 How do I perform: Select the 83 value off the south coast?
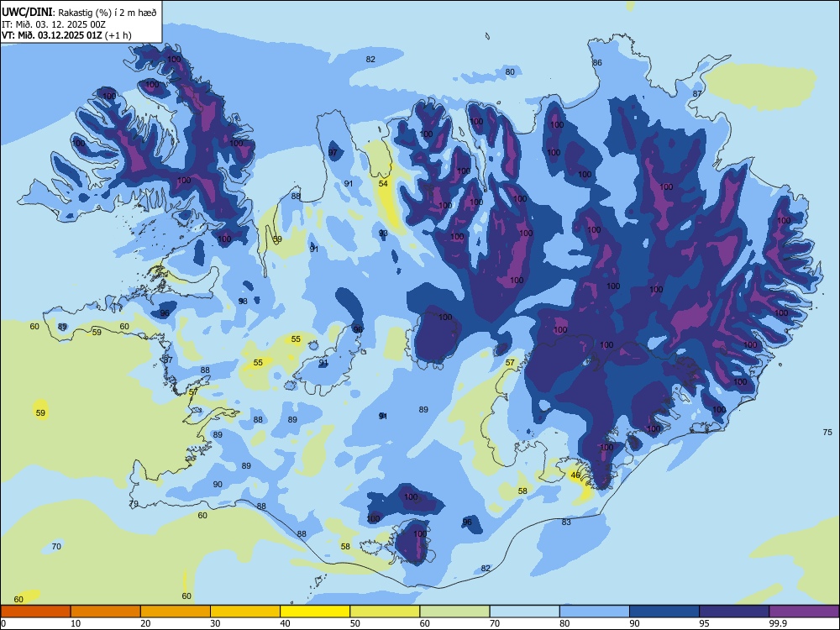tap(566, 522)
